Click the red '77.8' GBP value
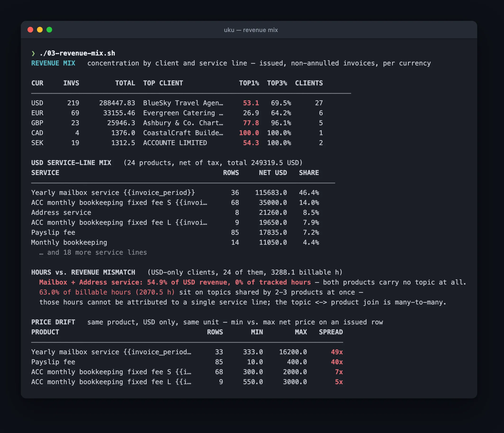The image size is (504, 433). [251, 123]
